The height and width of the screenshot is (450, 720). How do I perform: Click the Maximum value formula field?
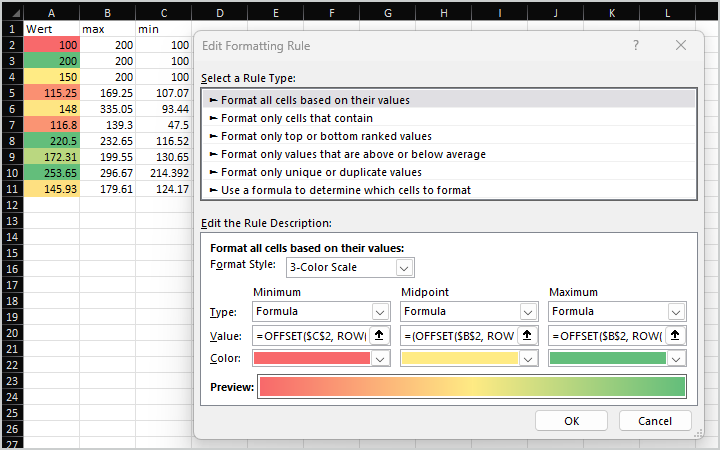pos(607,336)
